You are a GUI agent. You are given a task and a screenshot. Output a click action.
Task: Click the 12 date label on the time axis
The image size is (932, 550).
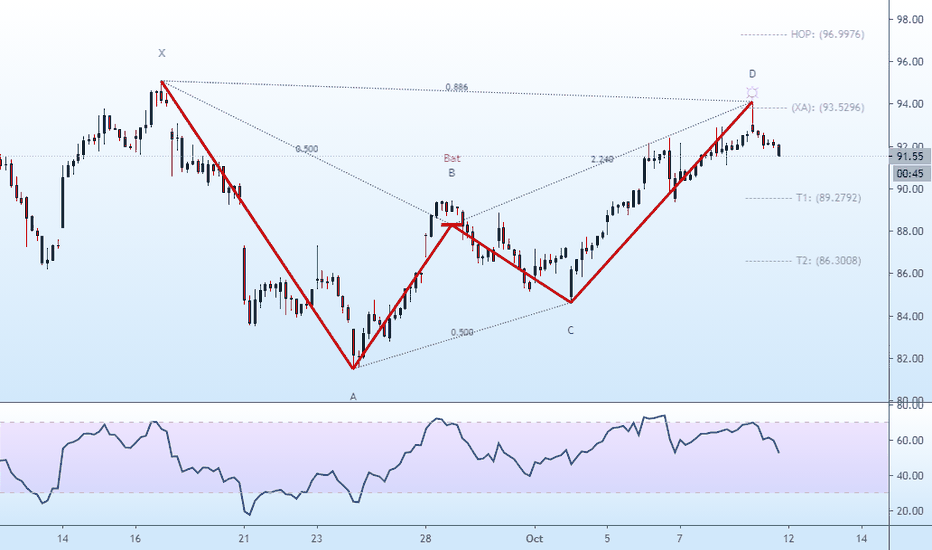pyautogui.click(x=789, y=539)
